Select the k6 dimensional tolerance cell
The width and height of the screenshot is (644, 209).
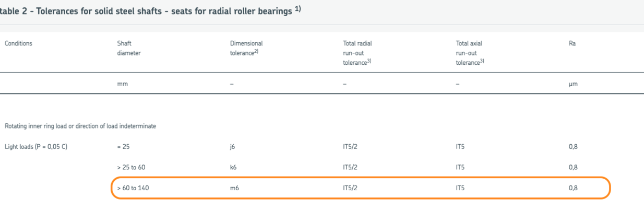pyautogui.click(x=233, y=167)
